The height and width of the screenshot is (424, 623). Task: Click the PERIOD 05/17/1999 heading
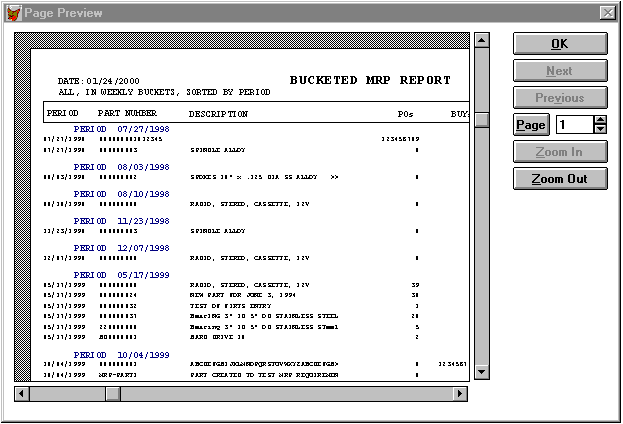coord(122,275)
